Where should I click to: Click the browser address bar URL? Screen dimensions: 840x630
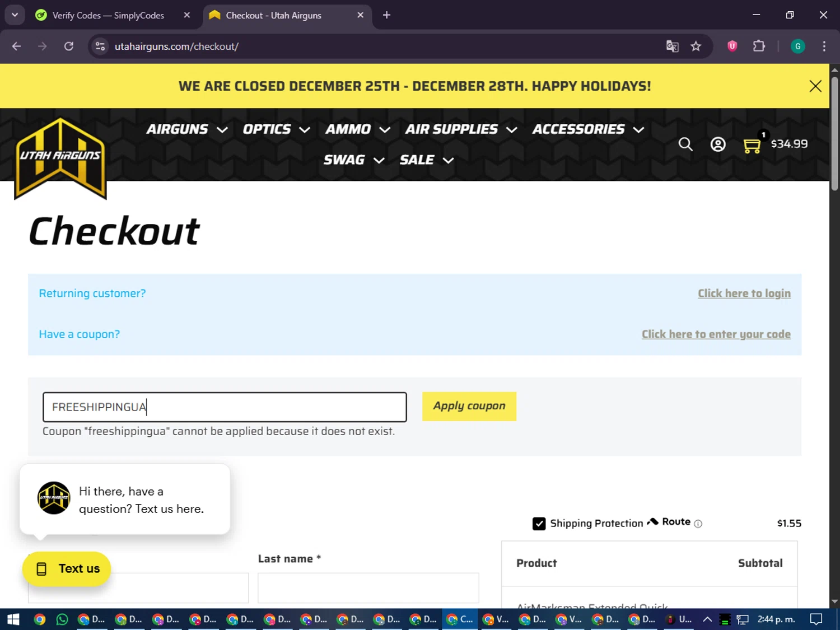(176, 46)
